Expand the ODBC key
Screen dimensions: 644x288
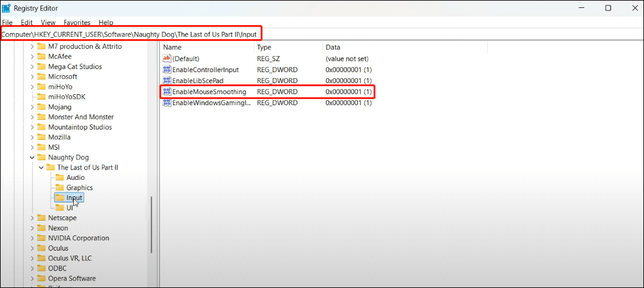coord(32,268)
